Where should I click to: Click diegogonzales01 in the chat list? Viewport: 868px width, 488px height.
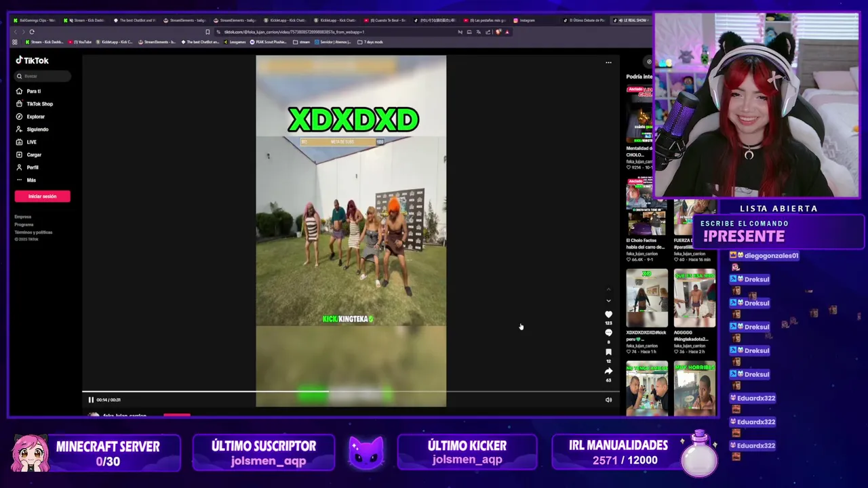pyautogui.click(x=771, y=256)
